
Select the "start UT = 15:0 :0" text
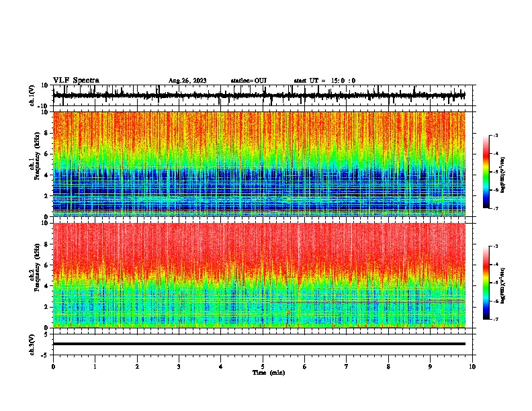(x=324, y=81)
